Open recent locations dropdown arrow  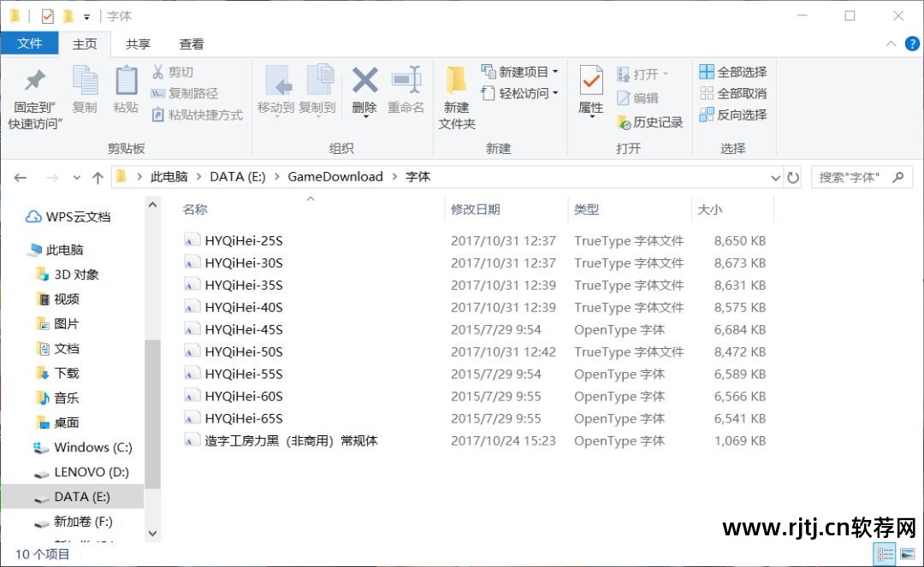[77, 177]
